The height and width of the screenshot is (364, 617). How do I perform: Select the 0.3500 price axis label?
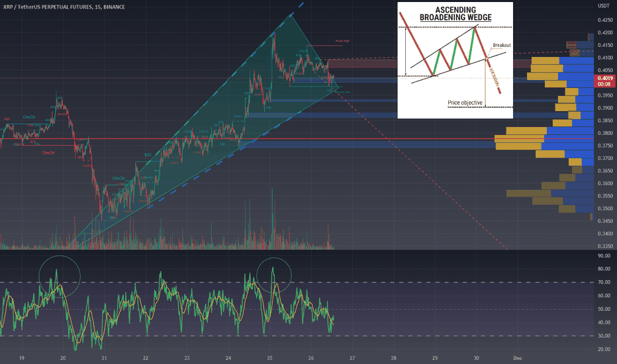(605, 208)
